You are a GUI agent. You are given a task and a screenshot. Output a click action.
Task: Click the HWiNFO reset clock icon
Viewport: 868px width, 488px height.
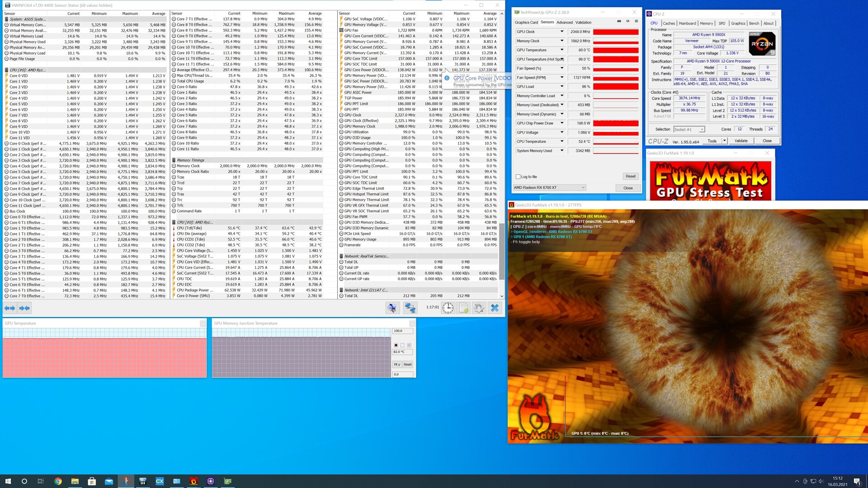tap(448, 308)
